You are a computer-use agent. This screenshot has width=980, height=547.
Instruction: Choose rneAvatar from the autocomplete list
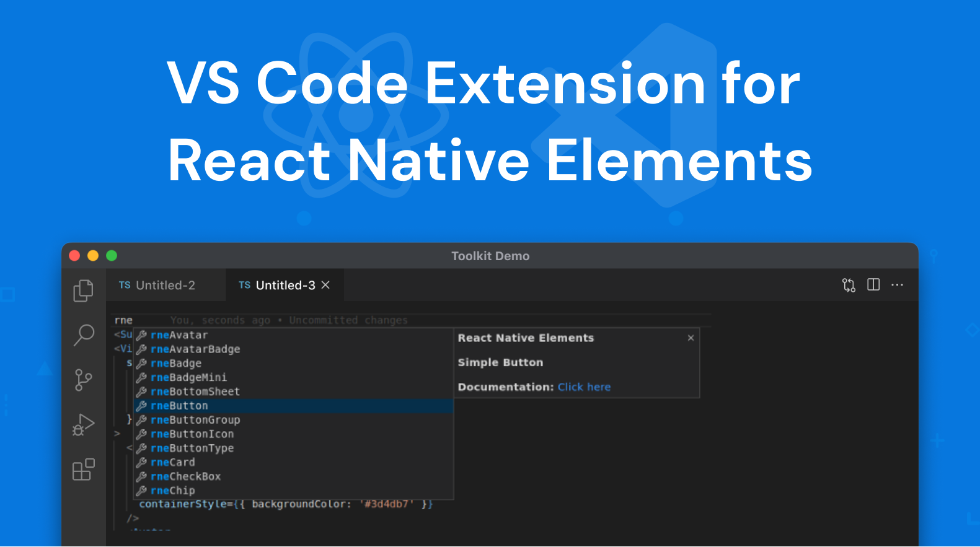point(179,335)
